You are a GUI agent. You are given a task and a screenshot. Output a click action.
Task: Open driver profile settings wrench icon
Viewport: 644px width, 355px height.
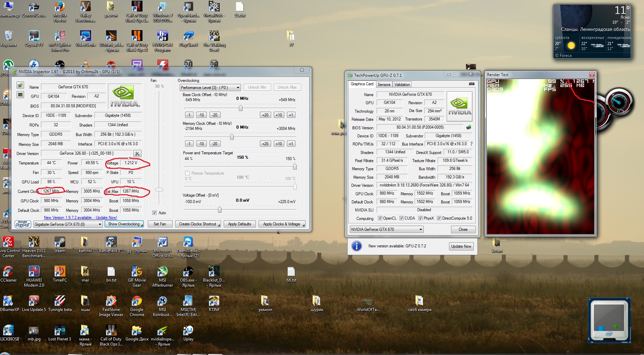coord(137,154)
